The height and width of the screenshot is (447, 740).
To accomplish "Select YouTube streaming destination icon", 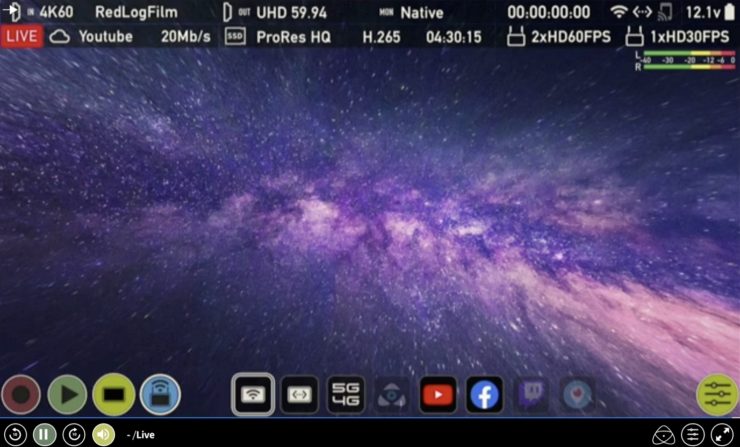I will 438,394.
